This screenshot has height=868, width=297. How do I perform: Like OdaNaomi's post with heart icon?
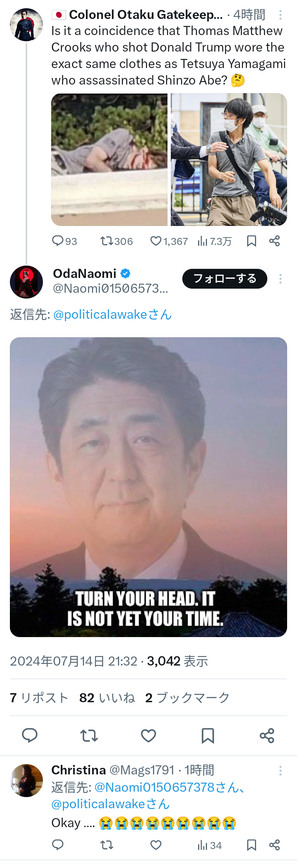(x=148, y=735)
